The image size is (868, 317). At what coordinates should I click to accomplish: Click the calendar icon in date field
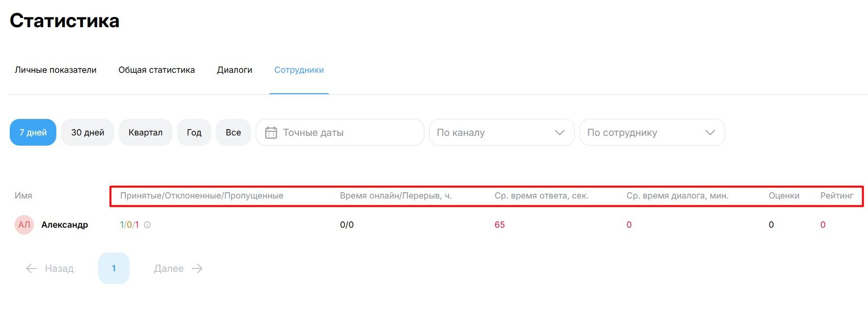coord(271,133)
